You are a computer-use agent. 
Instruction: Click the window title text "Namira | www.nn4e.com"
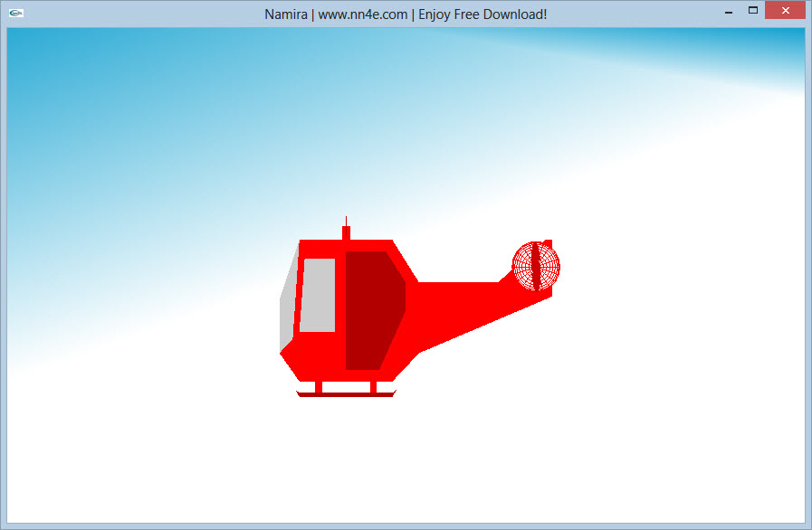click(x=336, y=14)
